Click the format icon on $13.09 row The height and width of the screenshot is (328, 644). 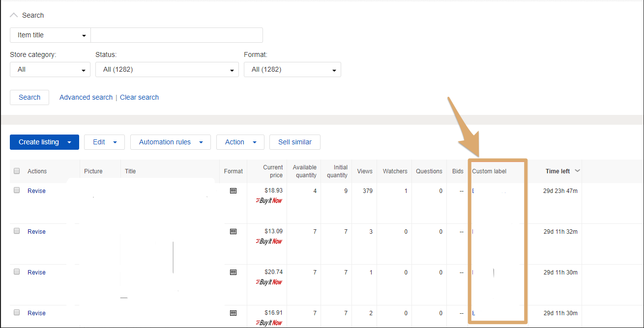tap(233, 231)
